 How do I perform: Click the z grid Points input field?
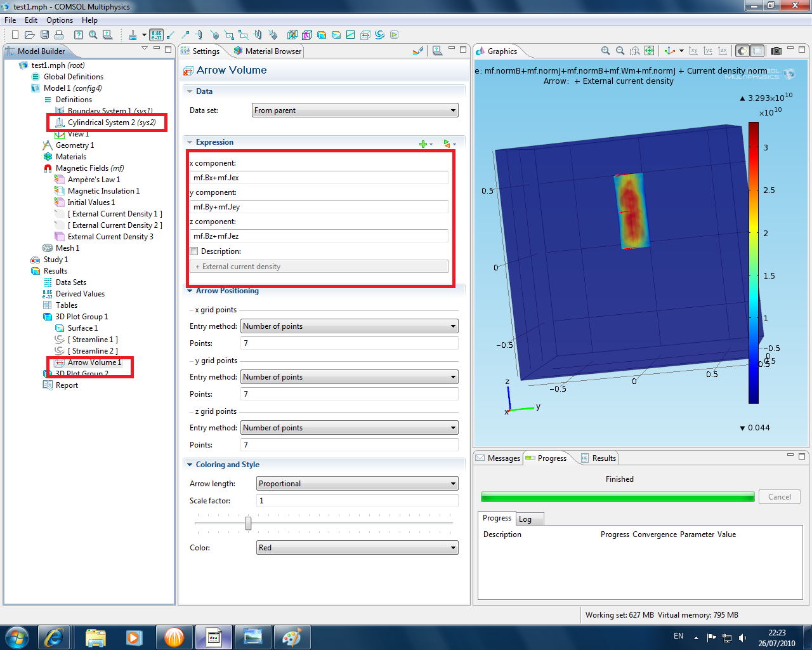coord(350,445)
